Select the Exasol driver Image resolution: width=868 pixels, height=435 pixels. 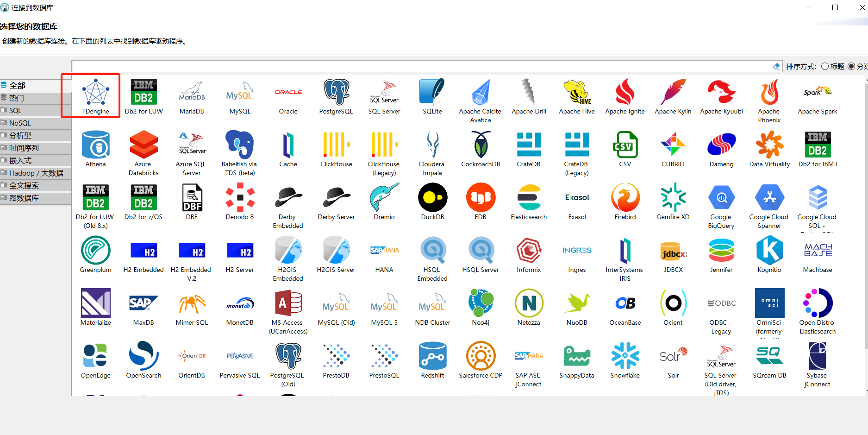click(x=577, y=202)
